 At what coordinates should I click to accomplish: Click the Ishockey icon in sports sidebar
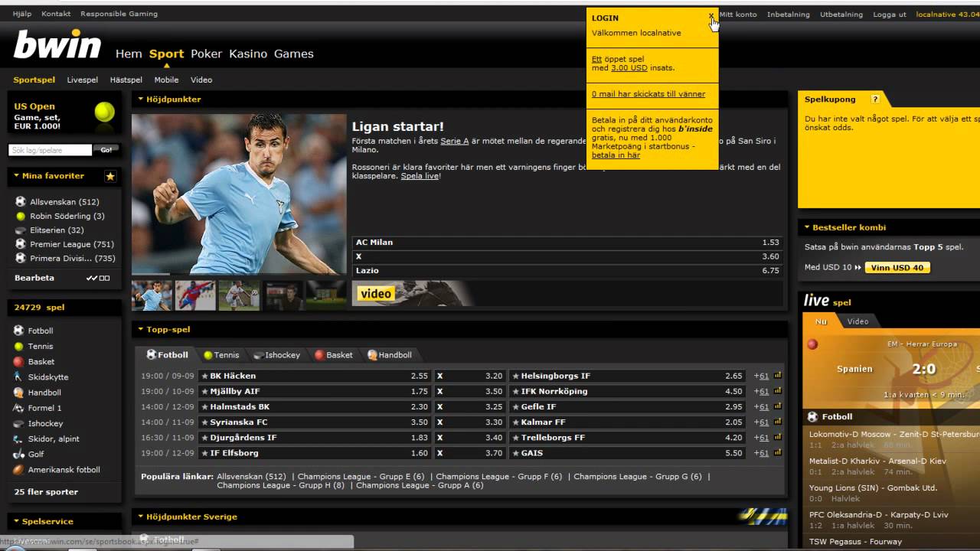(x=19, y=423)
